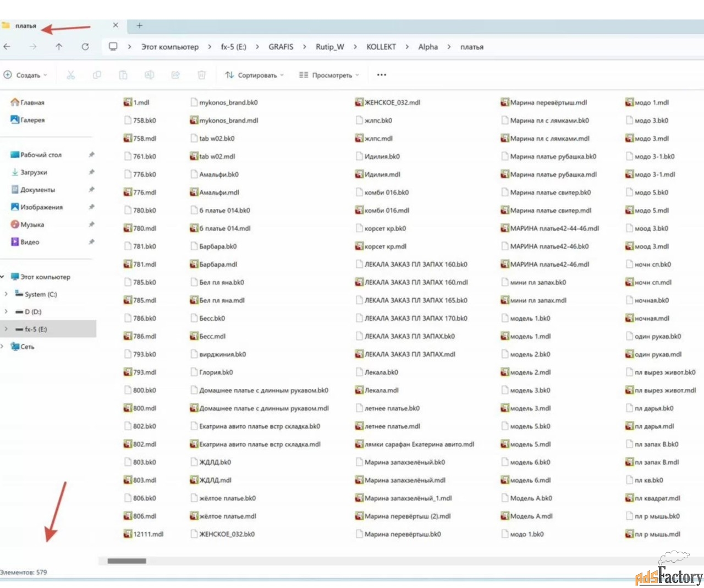The height and width of the screenshot is (588, 704).
Task: Select the платья tab
Action: point(25,26)
